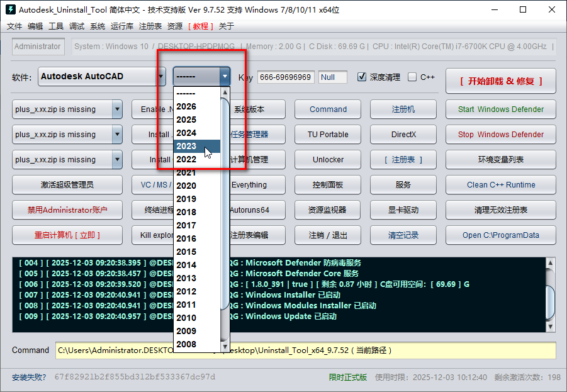This screenshot has height=392, width=567.
Task: Open the 文件 menu
Action: pos(14,26)
